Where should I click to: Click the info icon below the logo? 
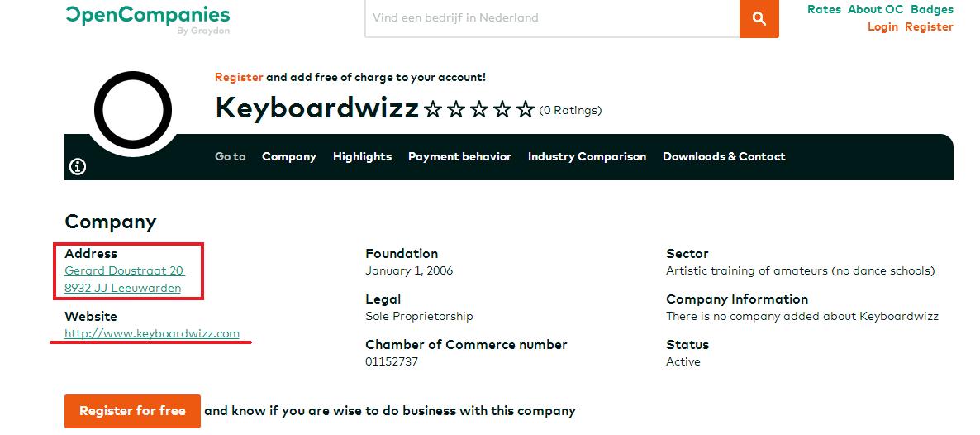pos(78,167)
